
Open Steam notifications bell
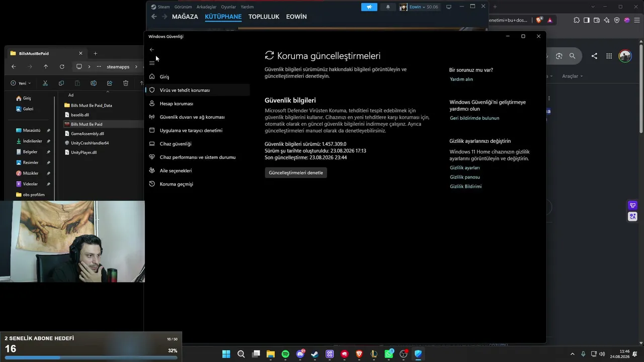(x=388, y=7)
